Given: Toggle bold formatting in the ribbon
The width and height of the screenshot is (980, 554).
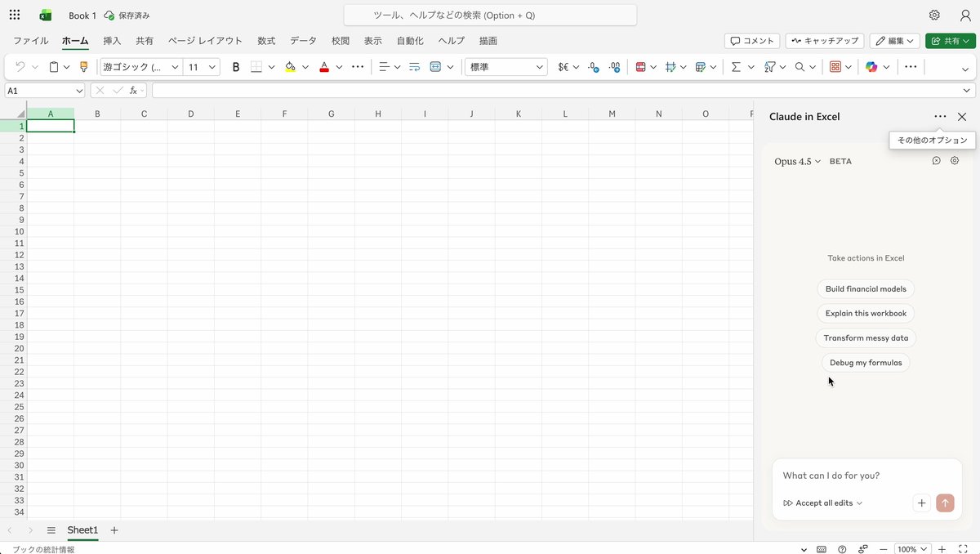Looking at the screenshot, I should point(236,67).
